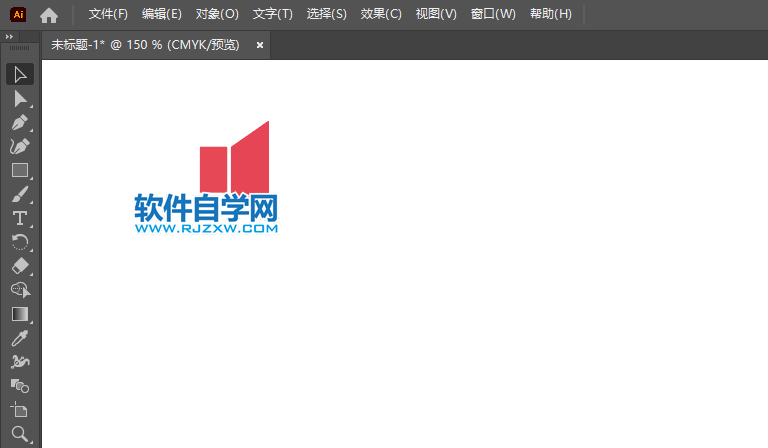Select the Selection tool (black arrow)
Viewport: 768px width, 448px height.
pos(20,74)
